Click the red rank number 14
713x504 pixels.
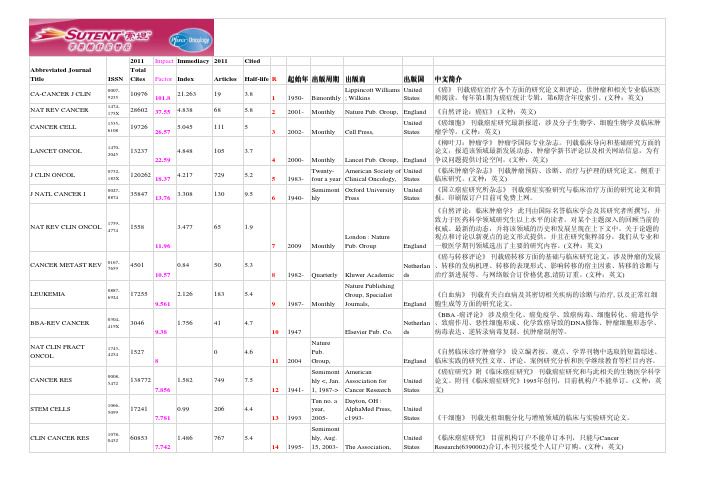pyautogui.click(x=275, y=447)
